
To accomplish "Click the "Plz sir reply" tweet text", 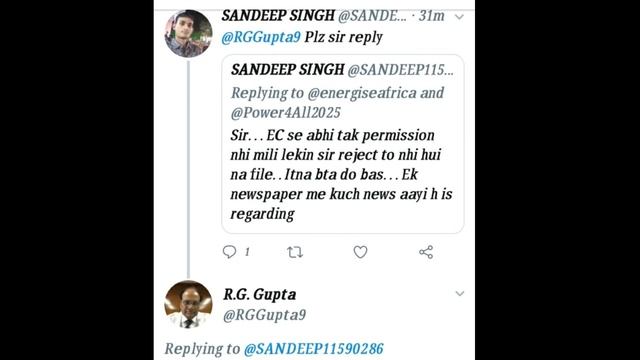I will coord(344,37).
